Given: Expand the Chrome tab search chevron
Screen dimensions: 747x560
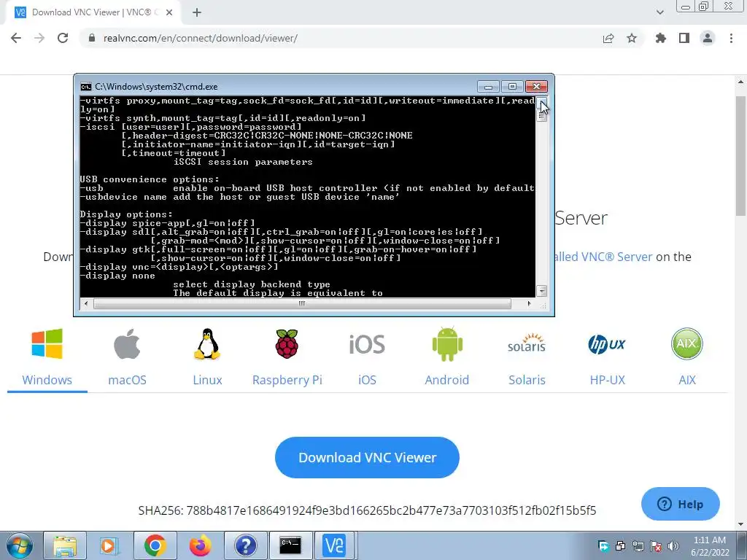Looking at the screenshot, I should point(659,12).
